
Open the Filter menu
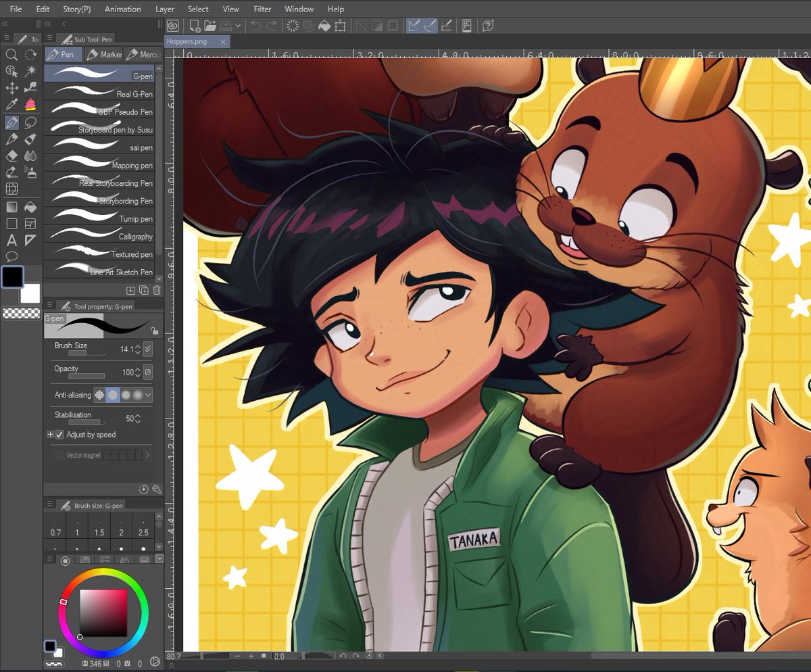pyautogui.click(x=262, y=9)
